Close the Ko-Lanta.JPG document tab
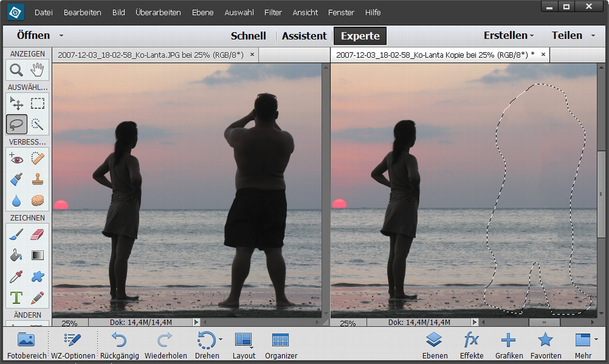 coord(252,54)
